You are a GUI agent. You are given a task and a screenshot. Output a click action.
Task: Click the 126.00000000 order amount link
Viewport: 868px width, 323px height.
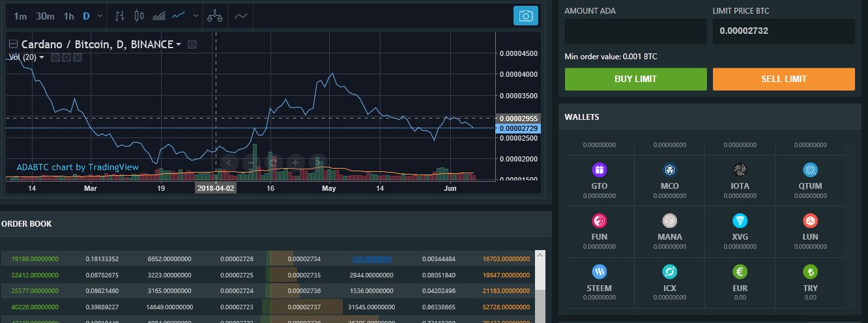click(x=371, y=259)
